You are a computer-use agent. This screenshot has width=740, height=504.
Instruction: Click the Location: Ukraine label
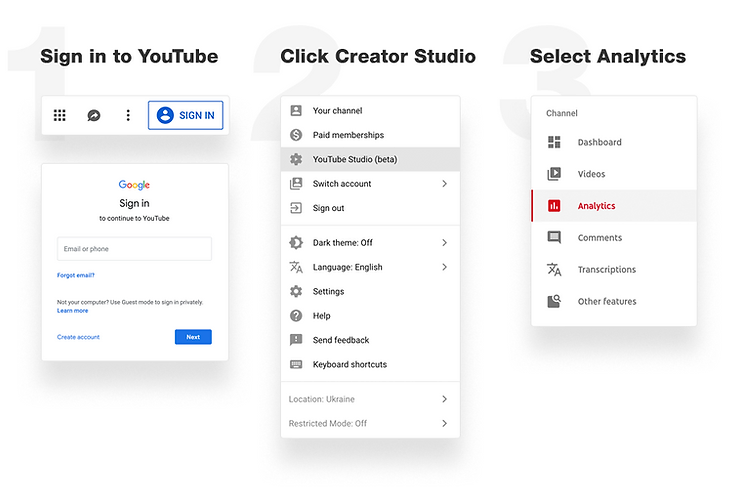coord(321,399)
